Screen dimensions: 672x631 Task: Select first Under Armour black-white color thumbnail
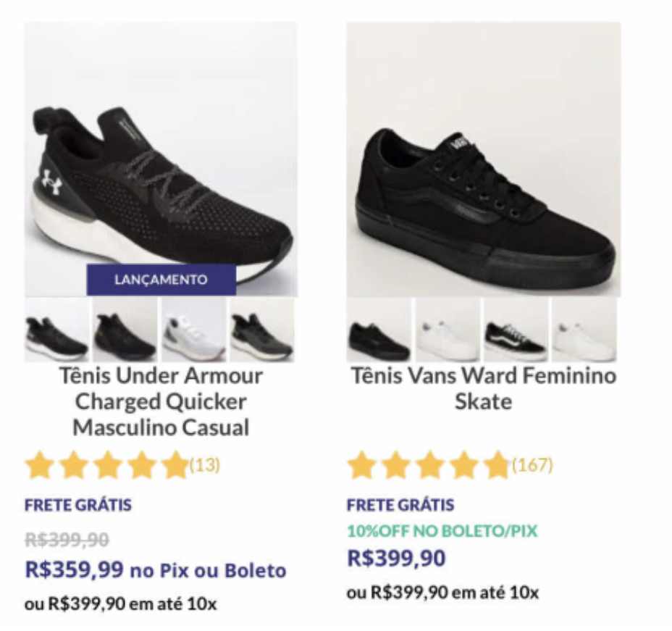pyautogui.click(x=56, y=330)
